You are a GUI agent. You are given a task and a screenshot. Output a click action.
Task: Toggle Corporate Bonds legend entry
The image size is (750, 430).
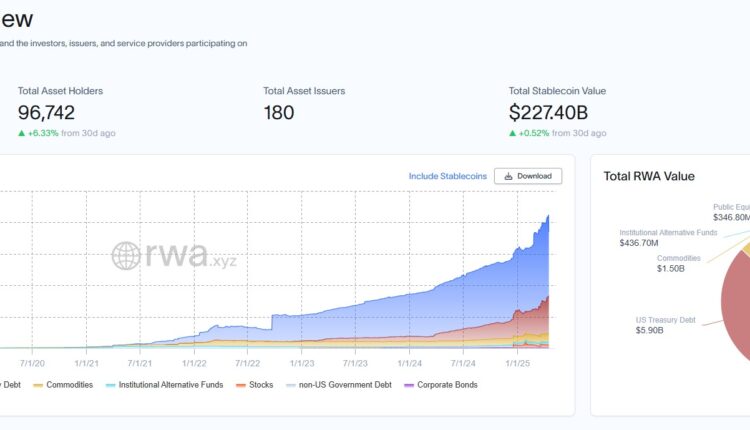click(440, 385)
